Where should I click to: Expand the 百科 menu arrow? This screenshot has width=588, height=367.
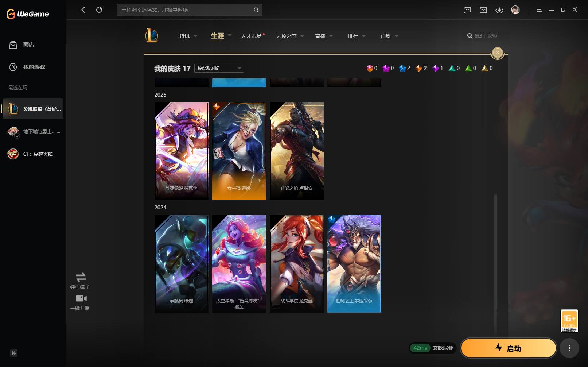pyautogui.click(x=397, y=36)
